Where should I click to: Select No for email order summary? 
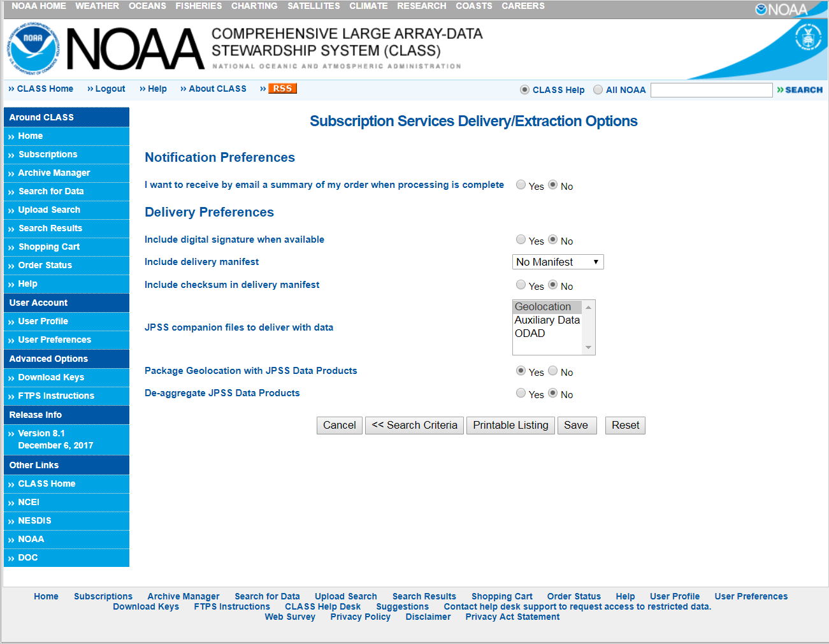[x=553, y=185]
